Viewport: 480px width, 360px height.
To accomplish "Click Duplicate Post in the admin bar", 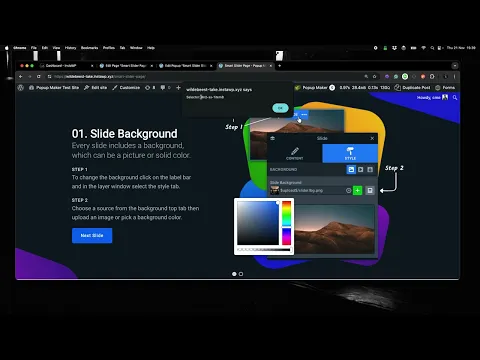I will click(412, 87).
